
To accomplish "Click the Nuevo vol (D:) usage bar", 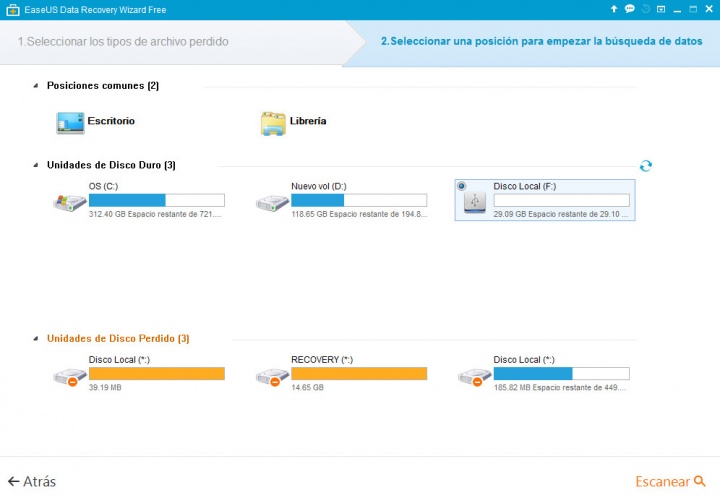I will pyautogui.click(x=359, y=200).
